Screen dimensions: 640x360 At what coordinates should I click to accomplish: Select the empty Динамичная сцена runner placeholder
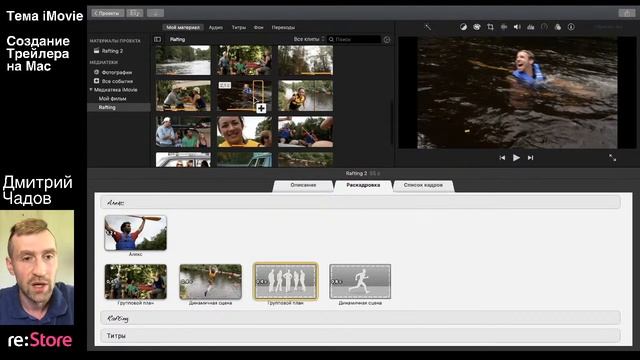(x=360, y=282)
